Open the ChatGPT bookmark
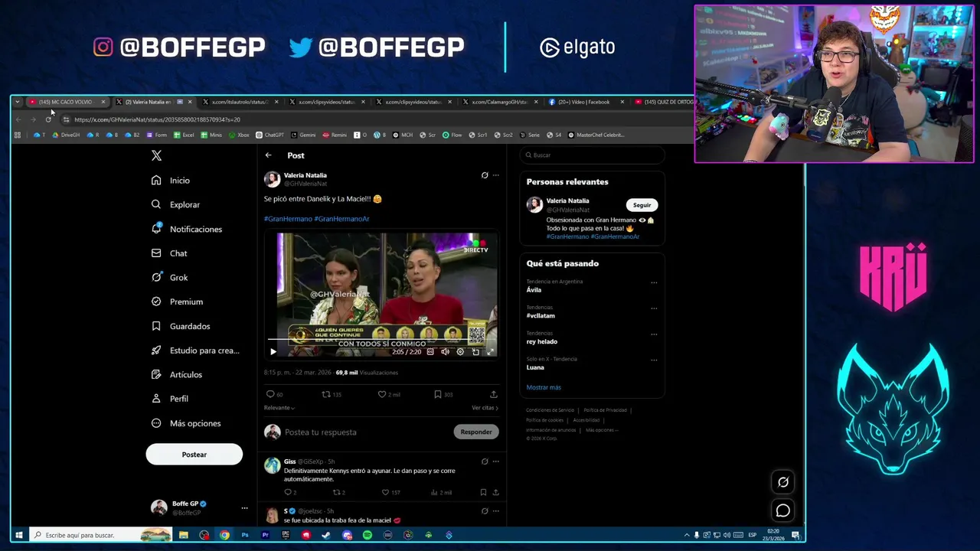The height and width of the screenshot is (551, 980). [269, 135]
